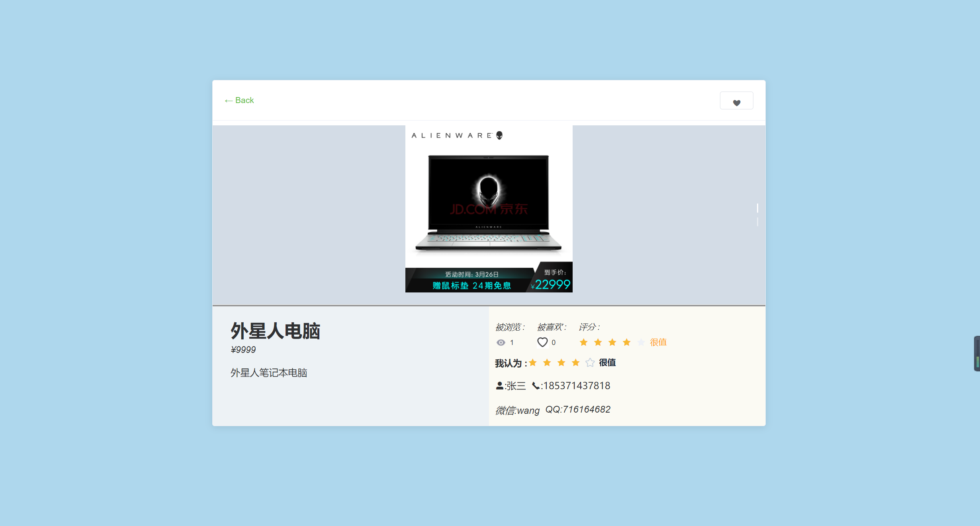The height and width of the screenshot is (526, 980).
Task: Click the 微信:wang contact text
Action: click(x=517, y=410)
